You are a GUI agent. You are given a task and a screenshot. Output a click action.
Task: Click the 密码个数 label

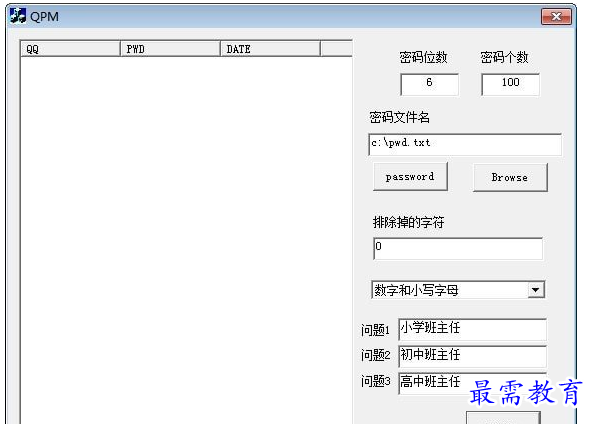pyautogui.click(x=504, y=57)
